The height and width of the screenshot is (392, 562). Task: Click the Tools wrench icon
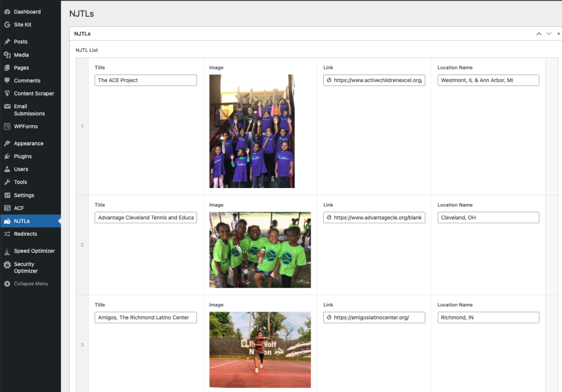7,182
